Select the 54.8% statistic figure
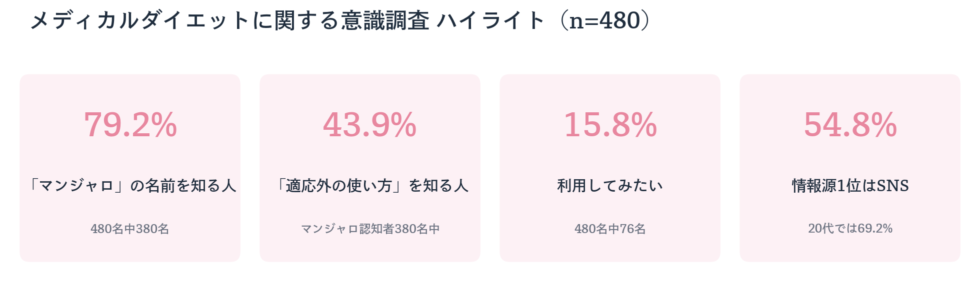Viewport: 980px width, 288px height. [x=850, y=125]
